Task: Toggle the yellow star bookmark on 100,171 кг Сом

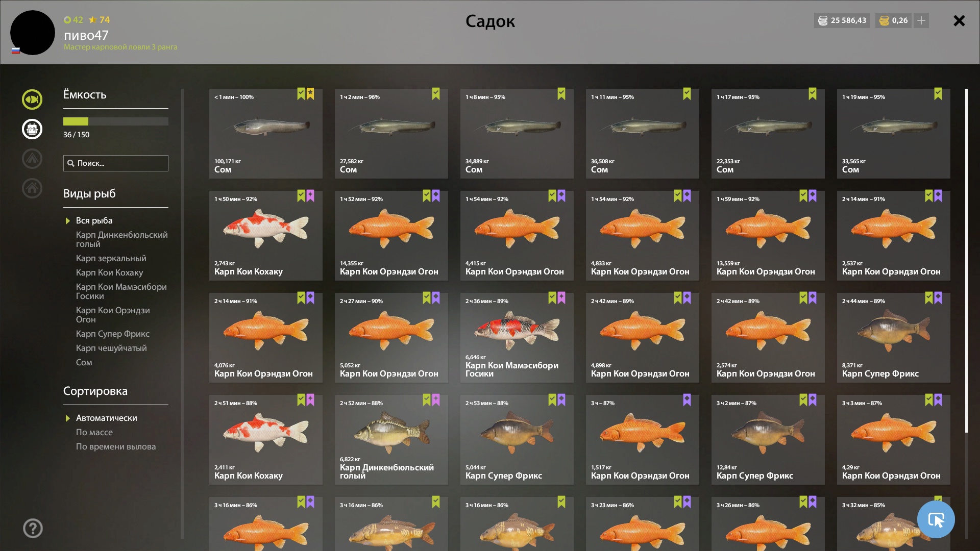Action: (x=310, y=94)
